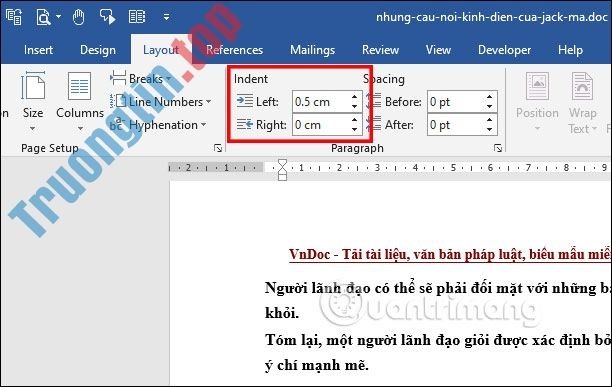Open the page Size menu
Screen dimensions: 612x387
tap(33, 101)
